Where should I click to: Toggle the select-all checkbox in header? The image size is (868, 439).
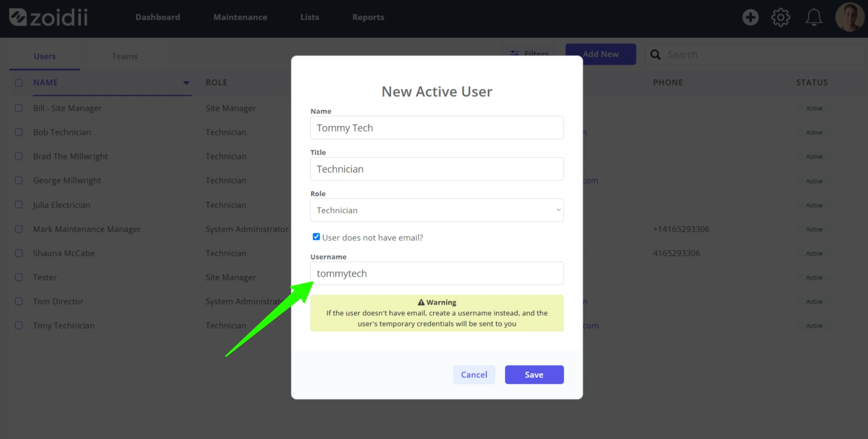click(19, 83)
